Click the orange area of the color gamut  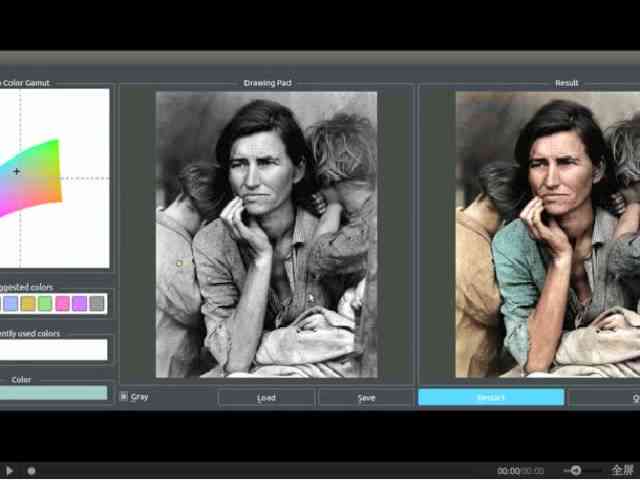pyautogui.click(x=54, y=195)
